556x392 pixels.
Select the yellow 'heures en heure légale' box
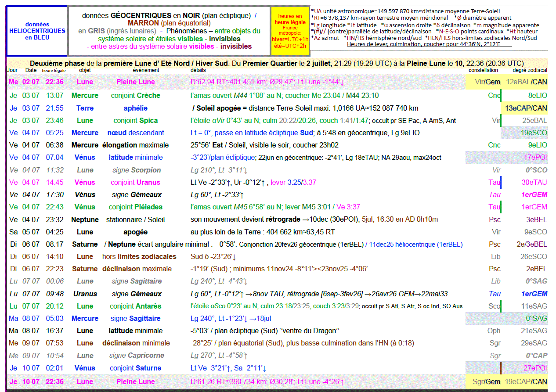[290, 31]
